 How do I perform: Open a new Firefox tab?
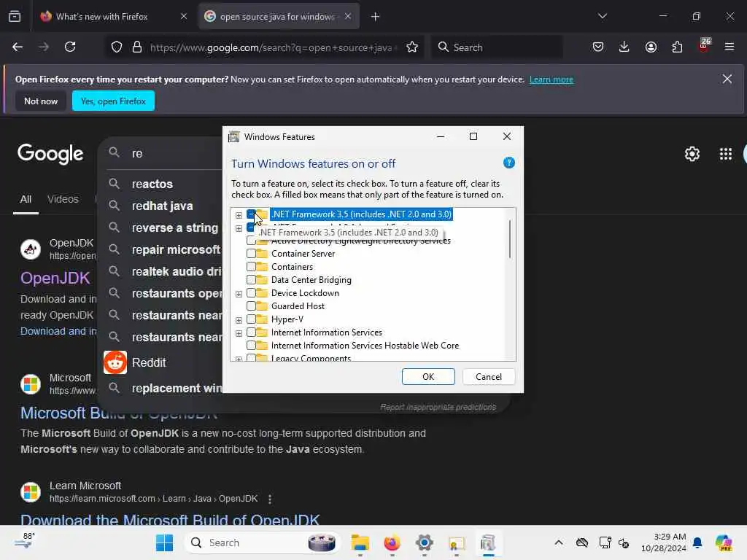click(375, 17)
